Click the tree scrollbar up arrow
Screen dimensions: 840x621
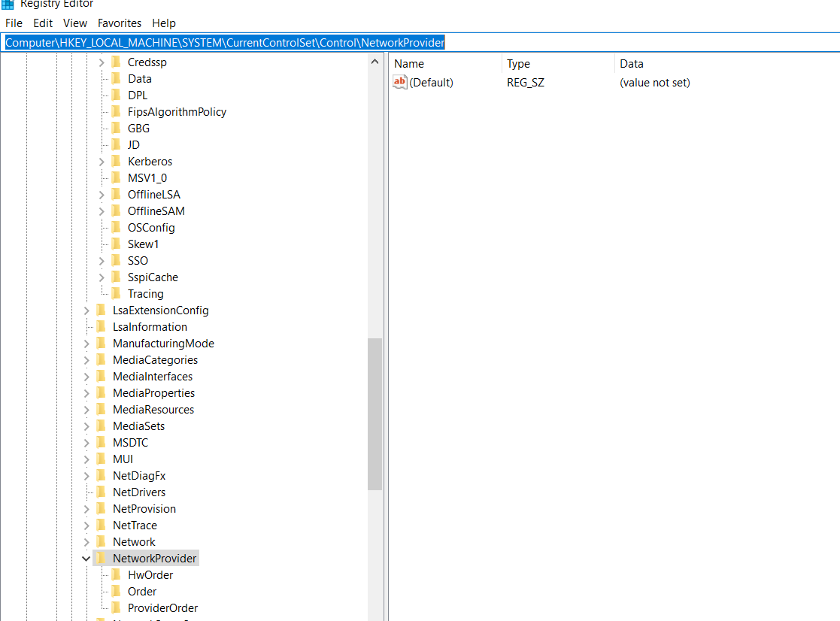[x=375, y=62]
